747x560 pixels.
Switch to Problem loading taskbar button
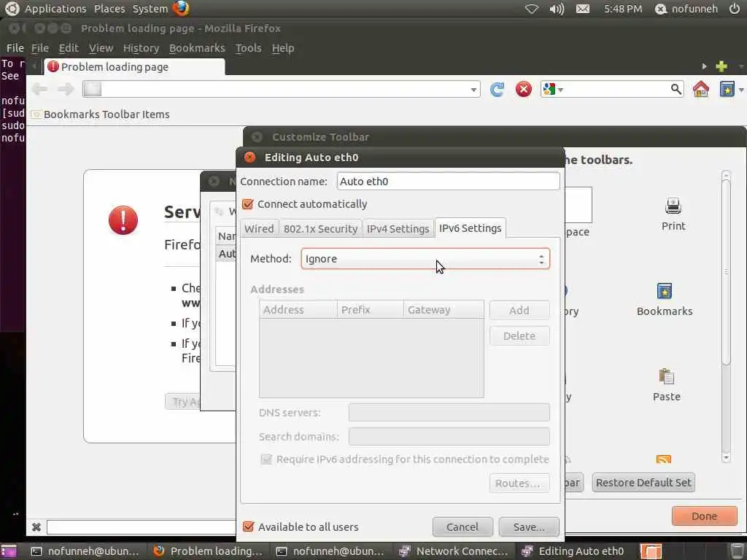pos(209,551)
